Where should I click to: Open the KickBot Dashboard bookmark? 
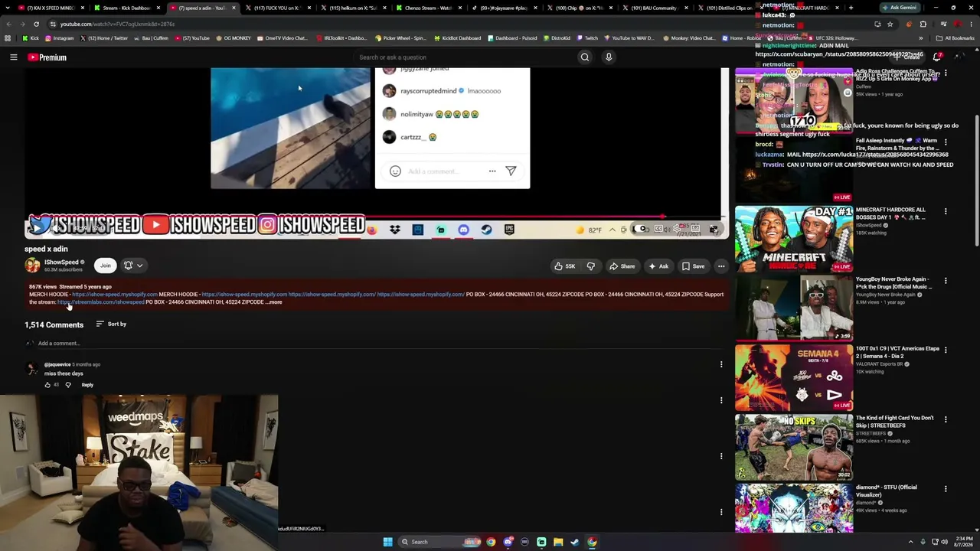tap(458, 38)
